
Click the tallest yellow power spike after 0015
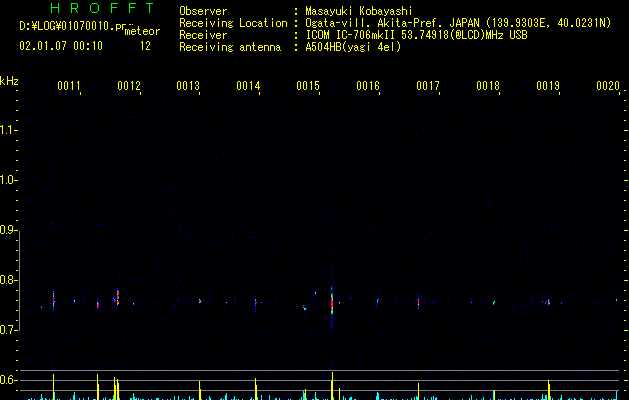(332, 386)
